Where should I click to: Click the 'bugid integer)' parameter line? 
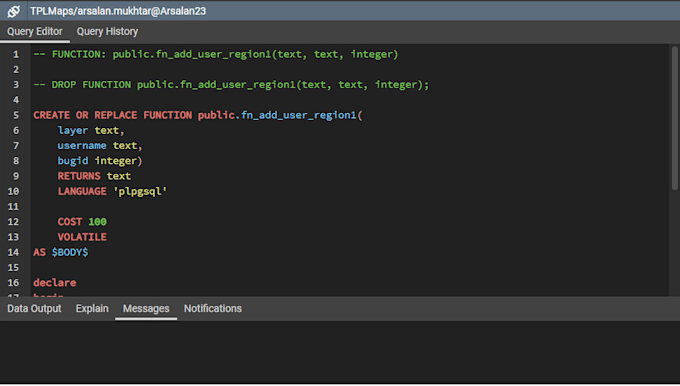tap(100, 161)
